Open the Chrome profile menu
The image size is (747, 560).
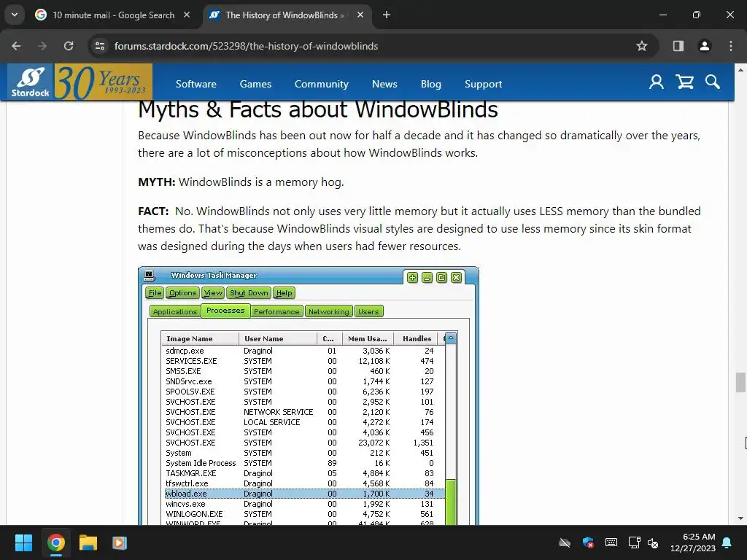(x=704, y=46)
